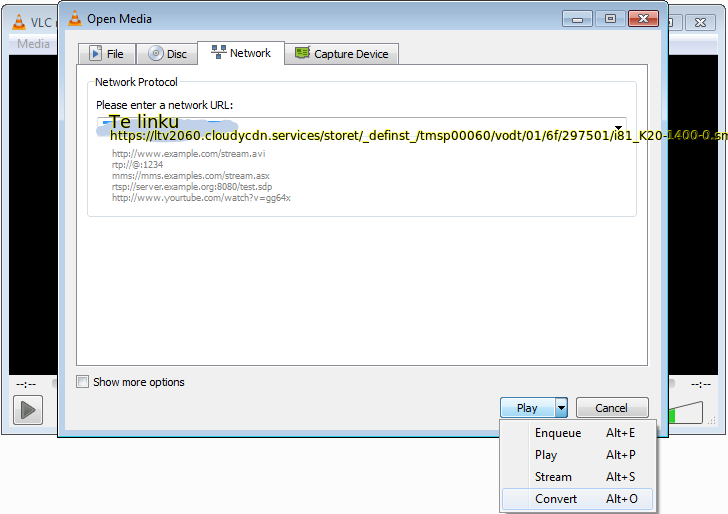Expand the Play button dropdown arrow
Viewport: 728px width, 514px height.
561,408
